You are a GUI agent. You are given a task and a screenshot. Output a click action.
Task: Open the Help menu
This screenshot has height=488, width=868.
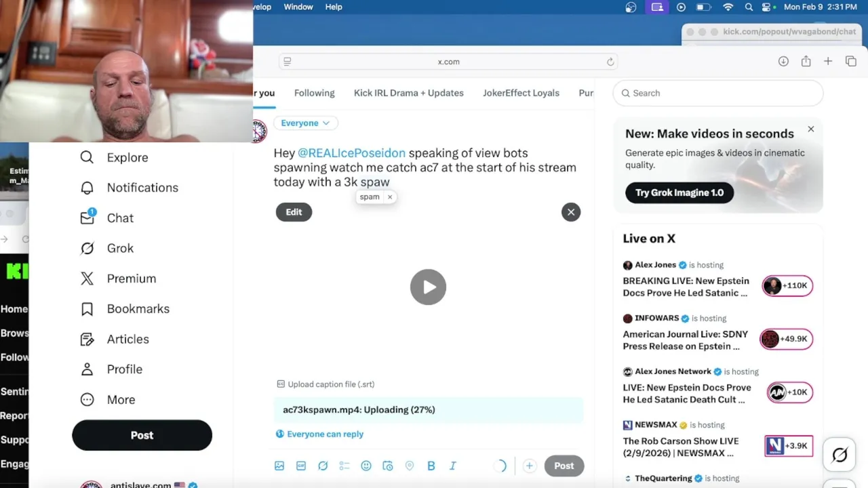tap(334, 7)
